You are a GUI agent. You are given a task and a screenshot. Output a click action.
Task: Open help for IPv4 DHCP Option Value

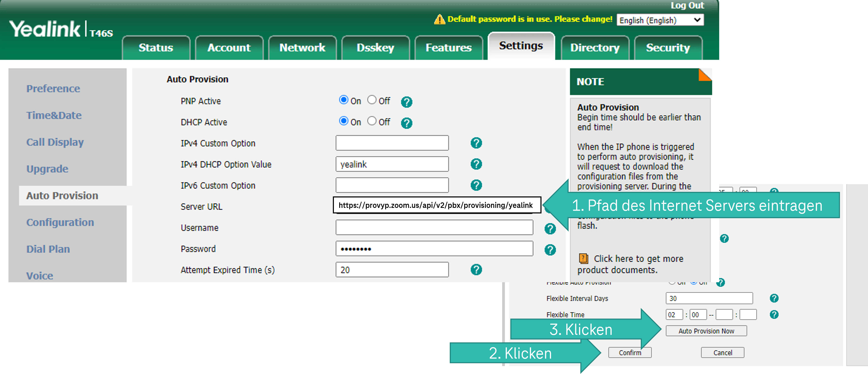tap(476, 164)
